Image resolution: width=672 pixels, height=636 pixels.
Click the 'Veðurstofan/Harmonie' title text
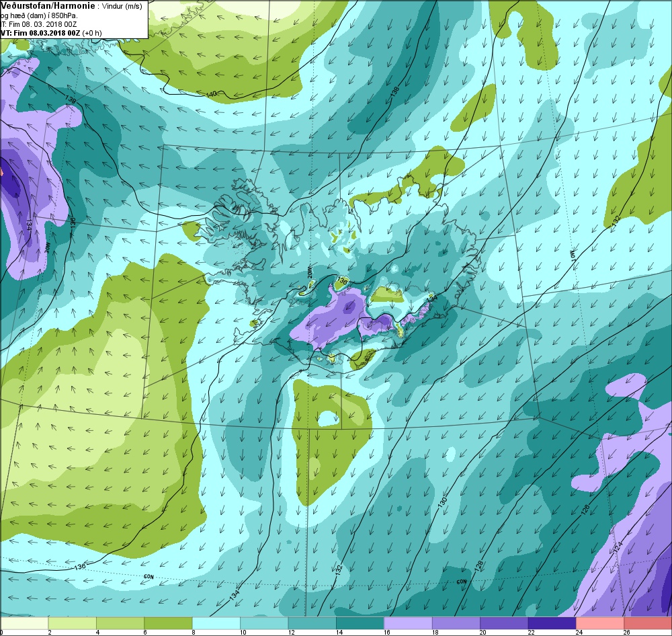(x=48, y=6)
